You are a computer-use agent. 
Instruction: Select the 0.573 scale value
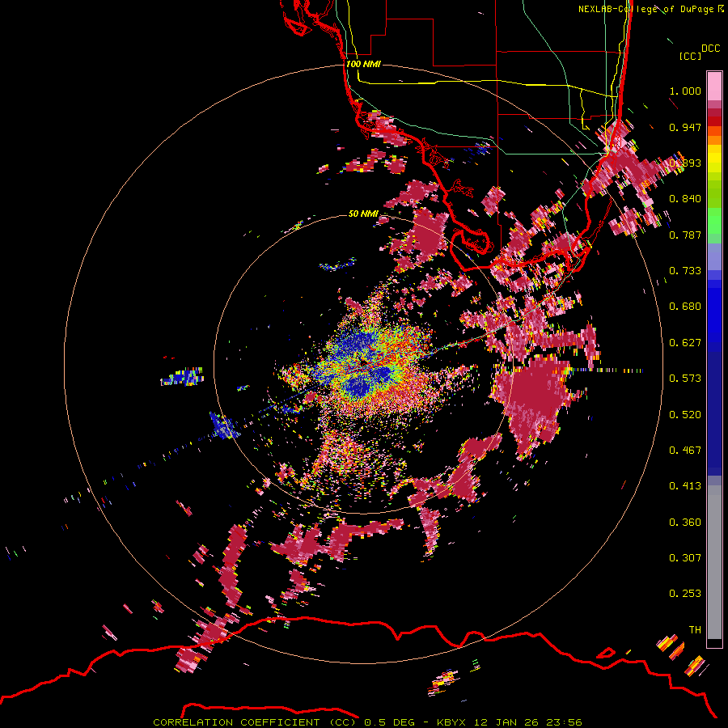685,379
